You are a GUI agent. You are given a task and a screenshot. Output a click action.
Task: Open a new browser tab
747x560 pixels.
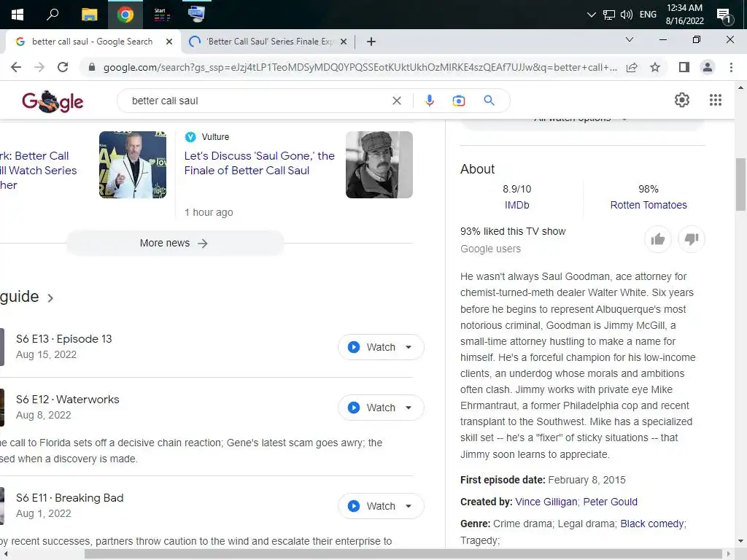(371, 42)
